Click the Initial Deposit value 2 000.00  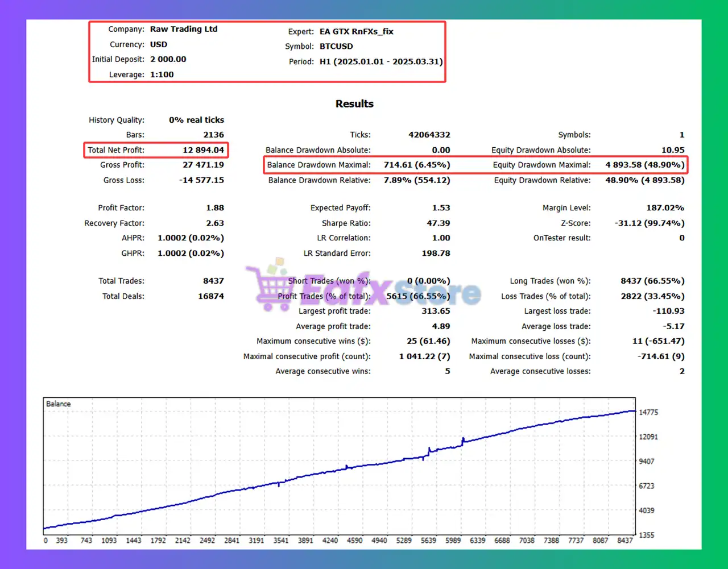click(x=168, y=59)
